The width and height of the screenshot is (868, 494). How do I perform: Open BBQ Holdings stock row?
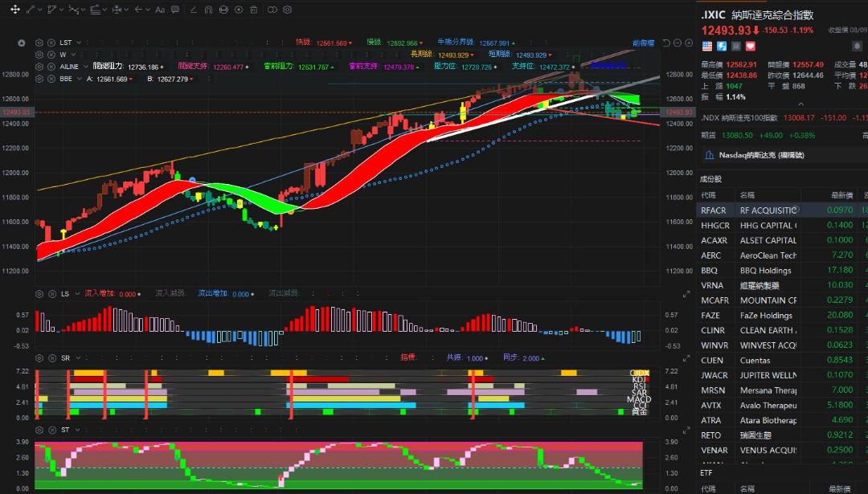(782, 270)
